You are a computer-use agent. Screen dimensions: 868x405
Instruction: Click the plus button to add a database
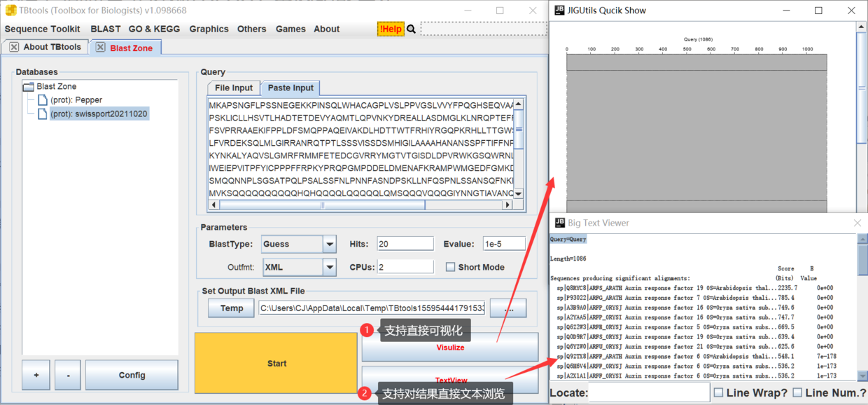(36, 375)
